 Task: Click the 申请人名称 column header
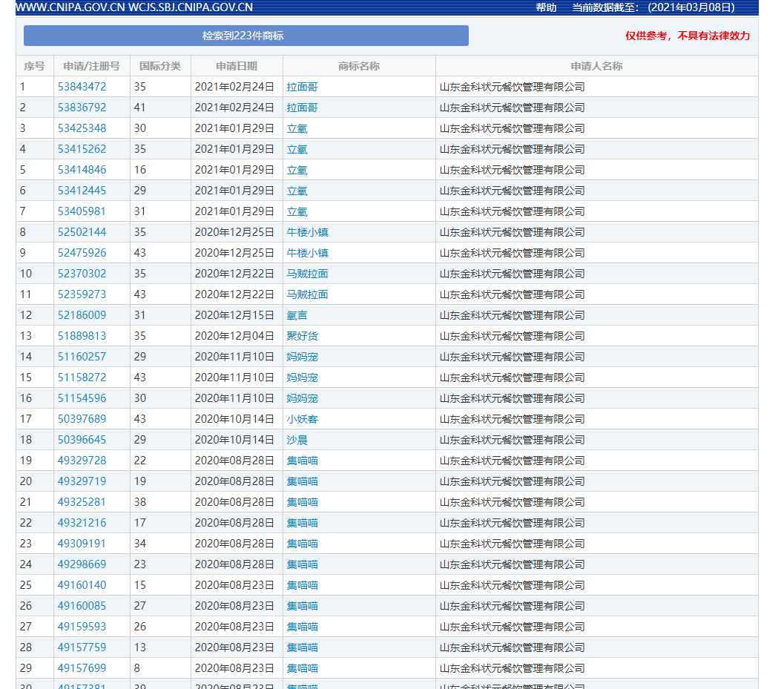pos(596,66)
